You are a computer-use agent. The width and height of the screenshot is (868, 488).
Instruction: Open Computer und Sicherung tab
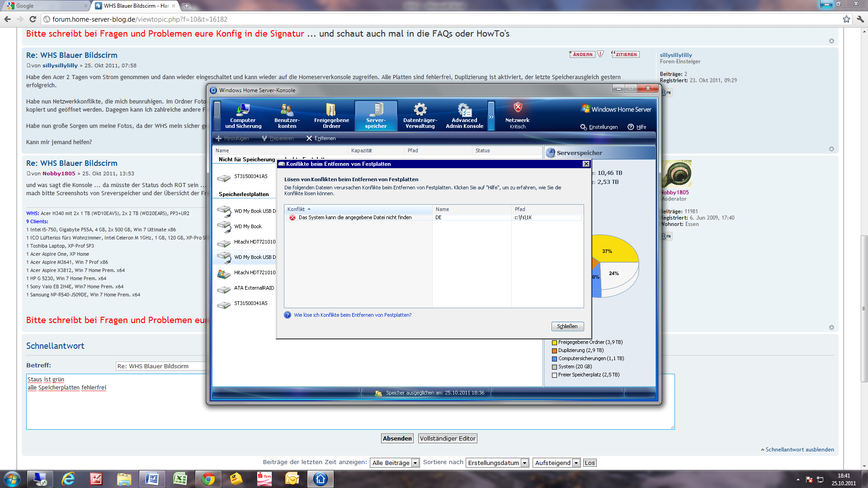pos(243,116)
